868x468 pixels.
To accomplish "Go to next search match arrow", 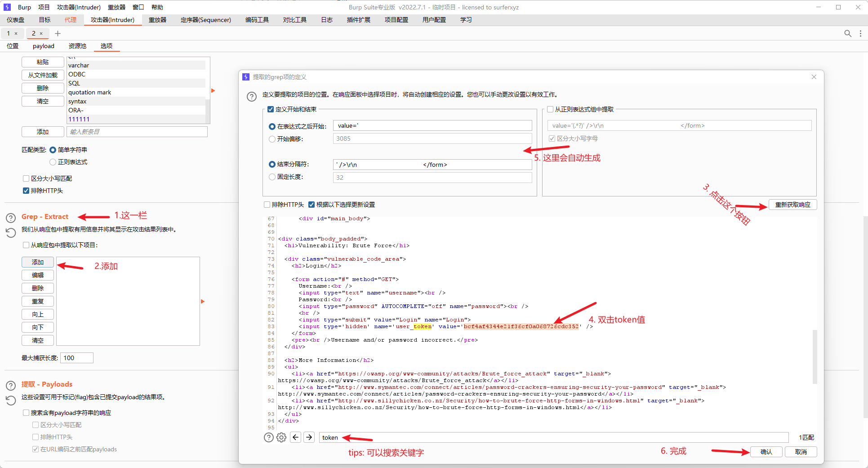I will pos(309,437).
